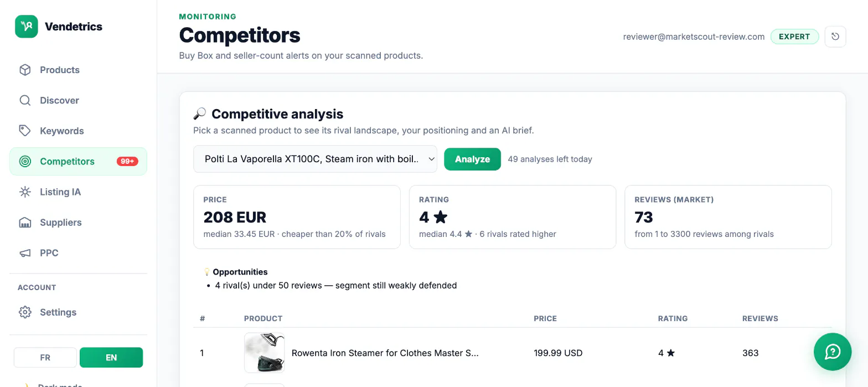The image size is (868, 387).
Task: Navigate to Suppliers
Action: [x=78, y=223]
